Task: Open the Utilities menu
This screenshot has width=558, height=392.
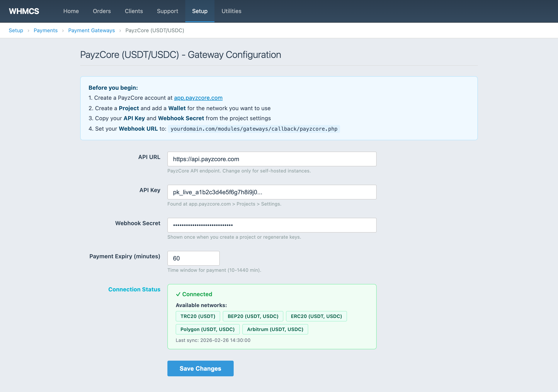Action: tap(231, 11)
